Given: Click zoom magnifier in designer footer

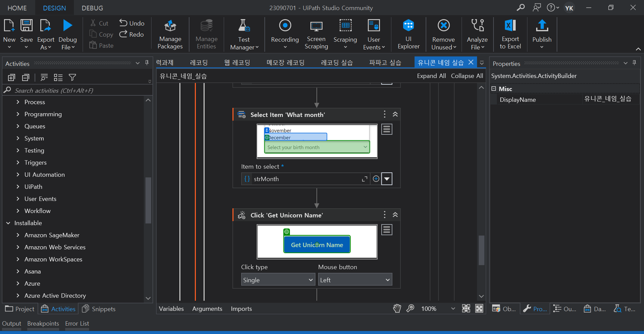Looking at the screenshot, I should tap(410, 308).
